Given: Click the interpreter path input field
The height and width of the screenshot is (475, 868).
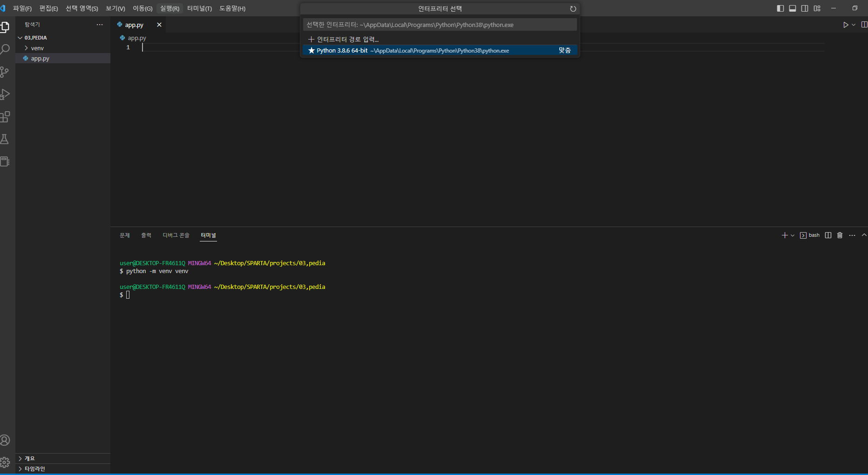Looking at the screenshot, I should click(440, 25).
